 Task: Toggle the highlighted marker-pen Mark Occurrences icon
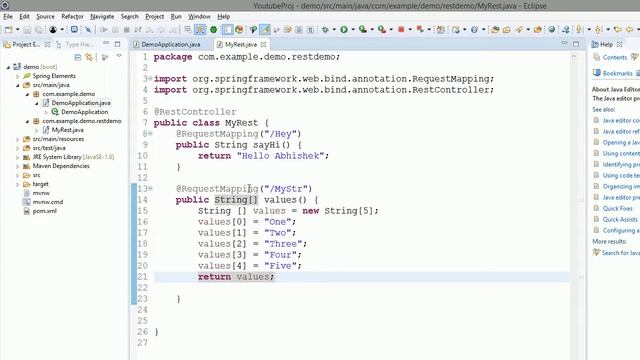pyautogui.click(x=265, y=29)
